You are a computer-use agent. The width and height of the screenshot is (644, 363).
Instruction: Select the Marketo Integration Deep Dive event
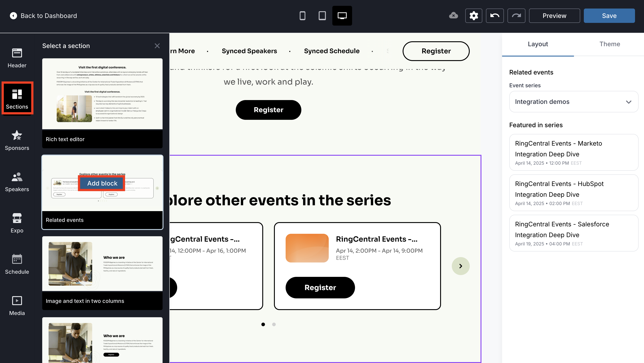tap(573, 152)
